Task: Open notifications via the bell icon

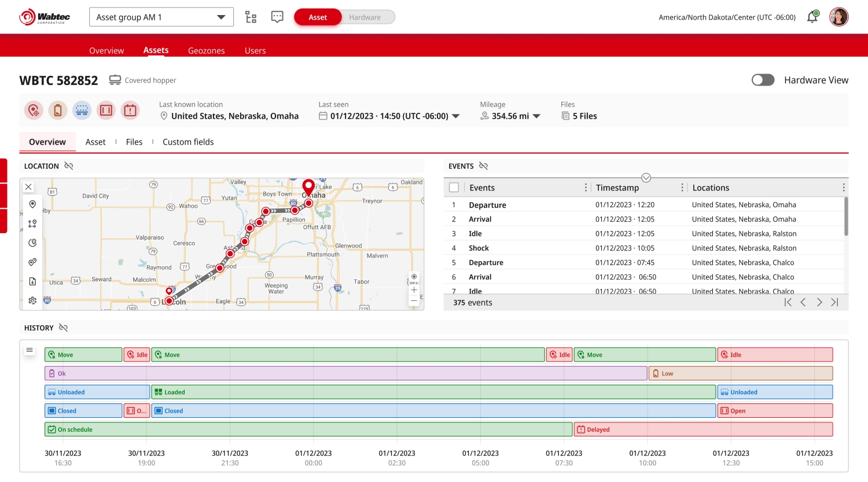Action: pos(812,17)
